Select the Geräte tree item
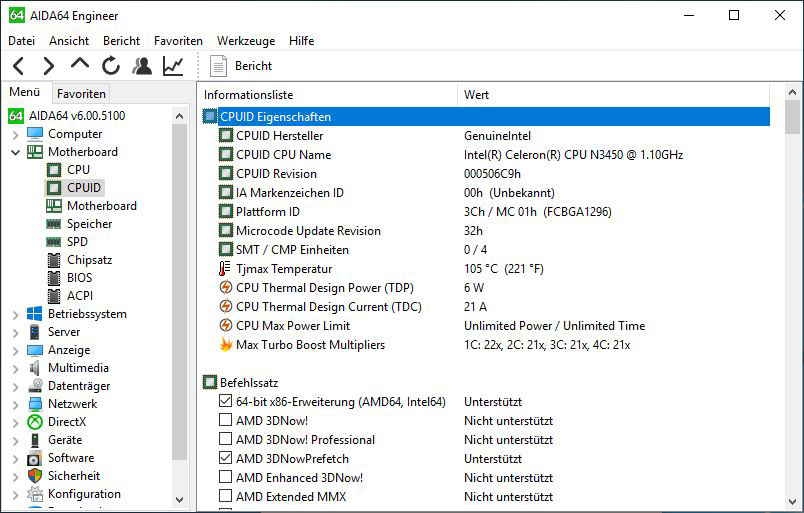The image size is (804, 513). [x=65, y=440]
